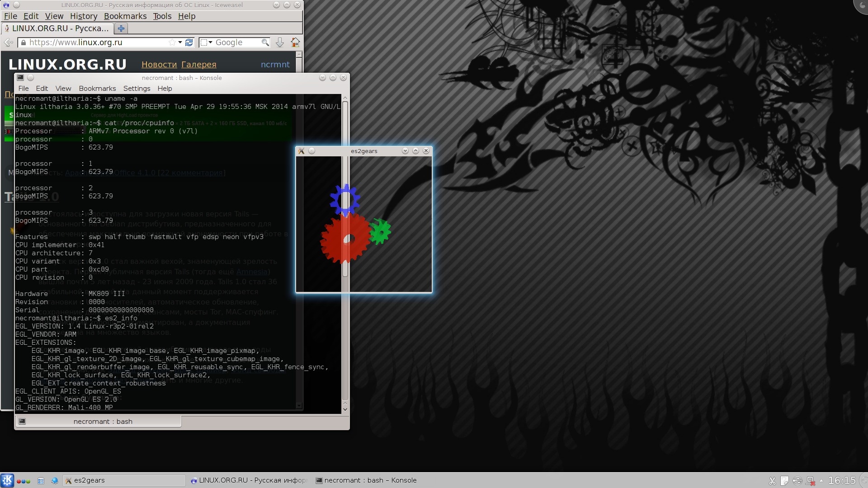Open the URL history dropdown arrow
Image resolution: width=868 pixels, height=488 pixels.
180,42
